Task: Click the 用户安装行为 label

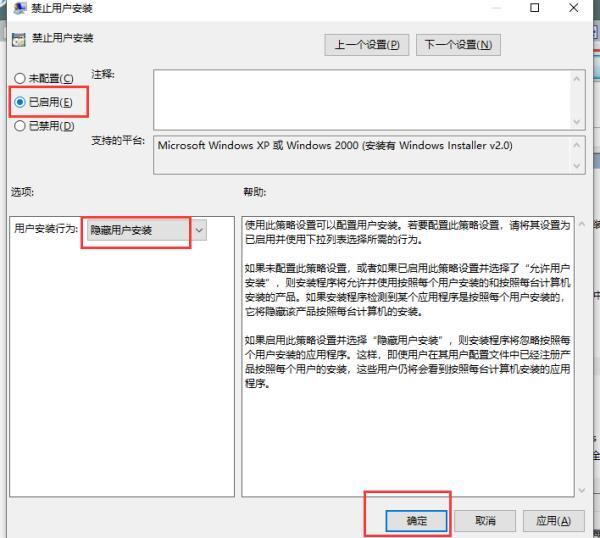Action: click(x=46, y=229)
